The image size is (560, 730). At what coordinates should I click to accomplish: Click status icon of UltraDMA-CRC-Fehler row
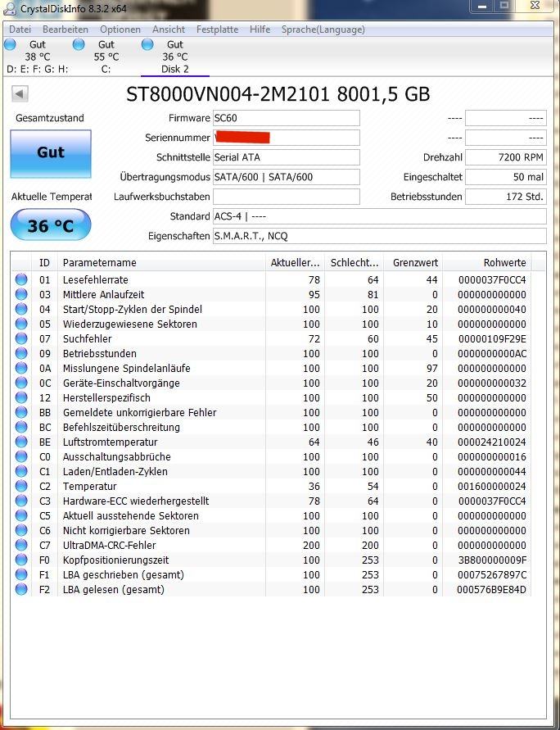coord(21,545)
